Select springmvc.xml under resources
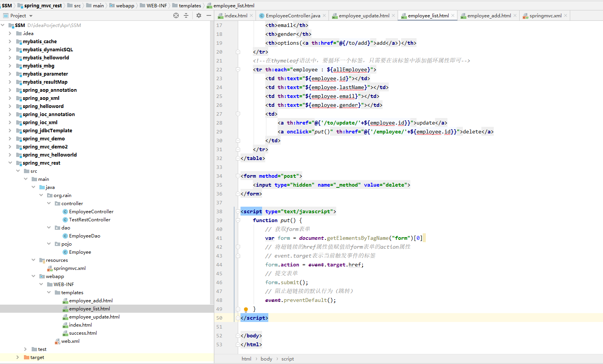 point(69,268)
